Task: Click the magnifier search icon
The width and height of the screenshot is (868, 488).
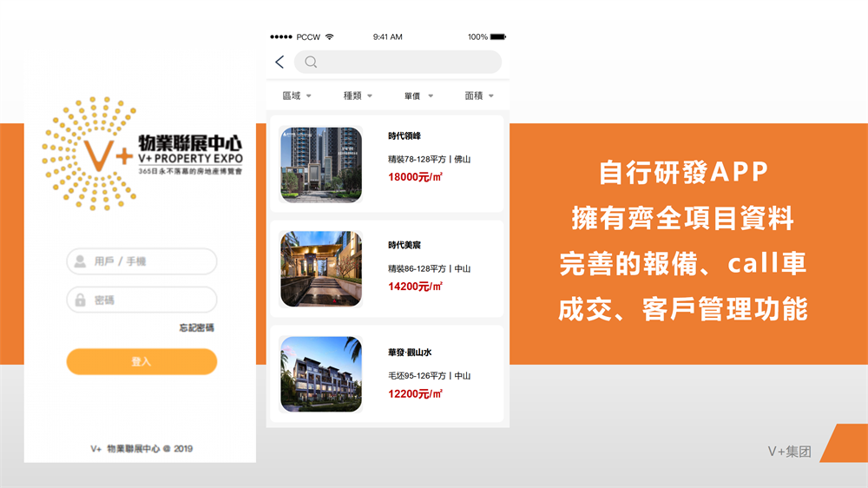Action: coord(311,62)
